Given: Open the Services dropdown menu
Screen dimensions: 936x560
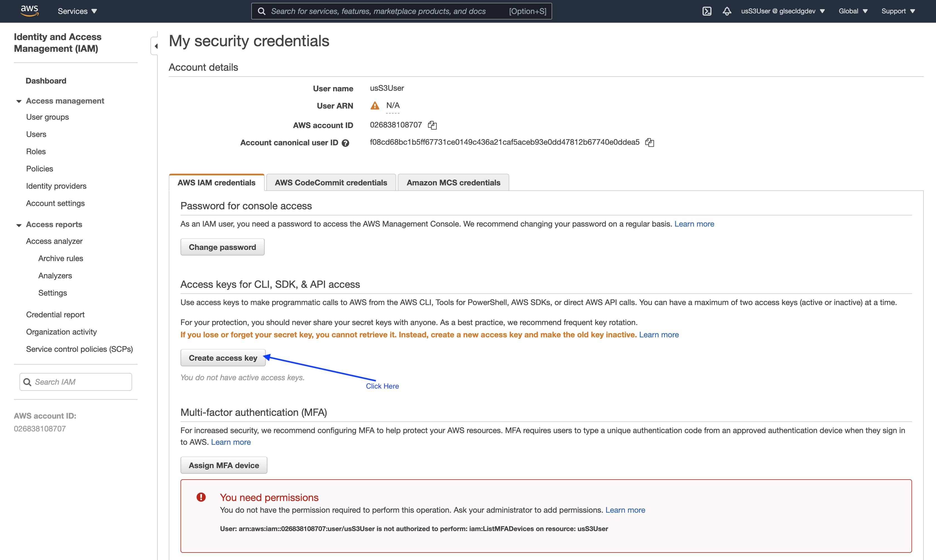Looking at the screenshot, I should 77,11.
